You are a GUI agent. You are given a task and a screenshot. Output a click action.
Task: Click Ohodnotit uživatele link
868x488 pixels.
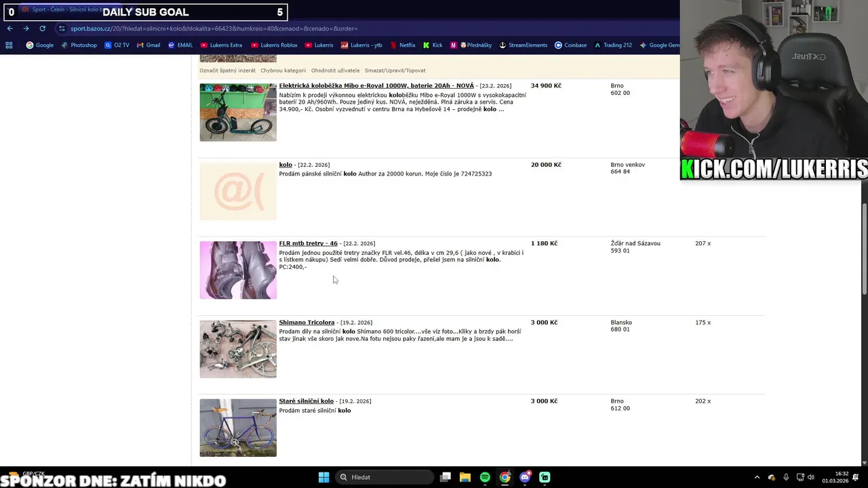[x=335, y=70]
